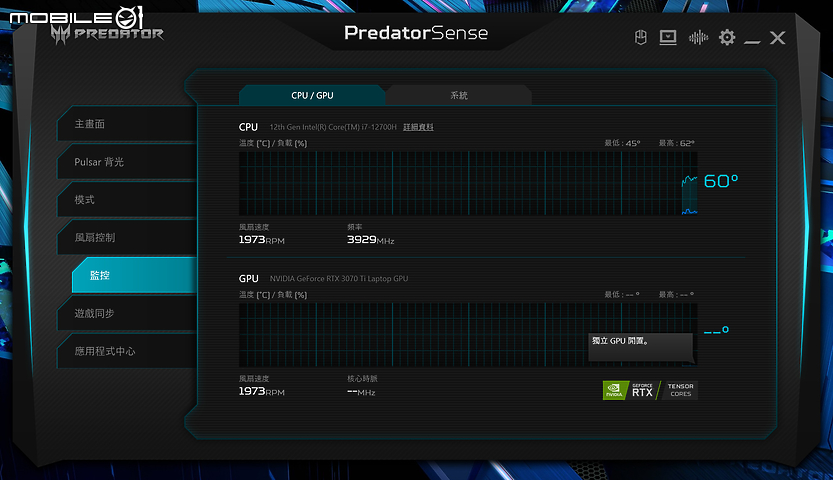Screen dimensions: 833x480
Task: Open the 模式 section
Action: pos(128,200)
